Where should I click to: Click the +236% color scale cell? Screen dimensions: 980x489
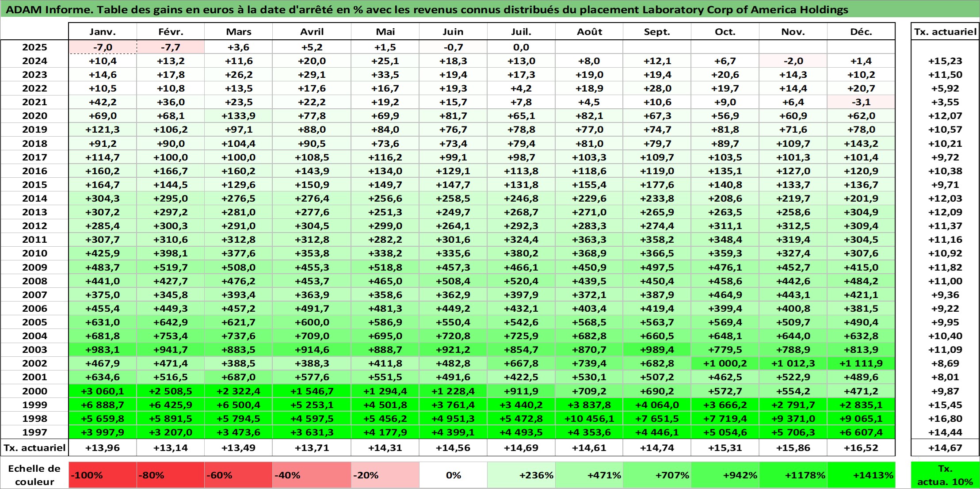[521, 475]
